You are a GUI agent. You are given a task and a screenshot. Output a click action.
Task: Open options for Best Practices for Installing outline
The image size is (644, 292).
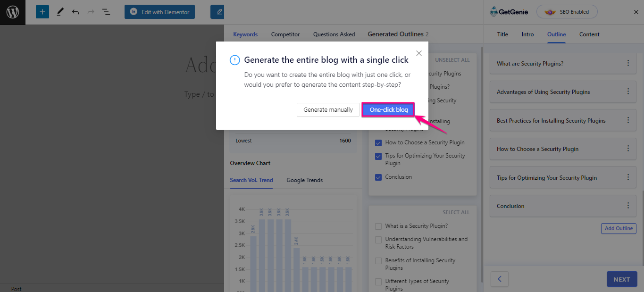click(x=628, y=120)
